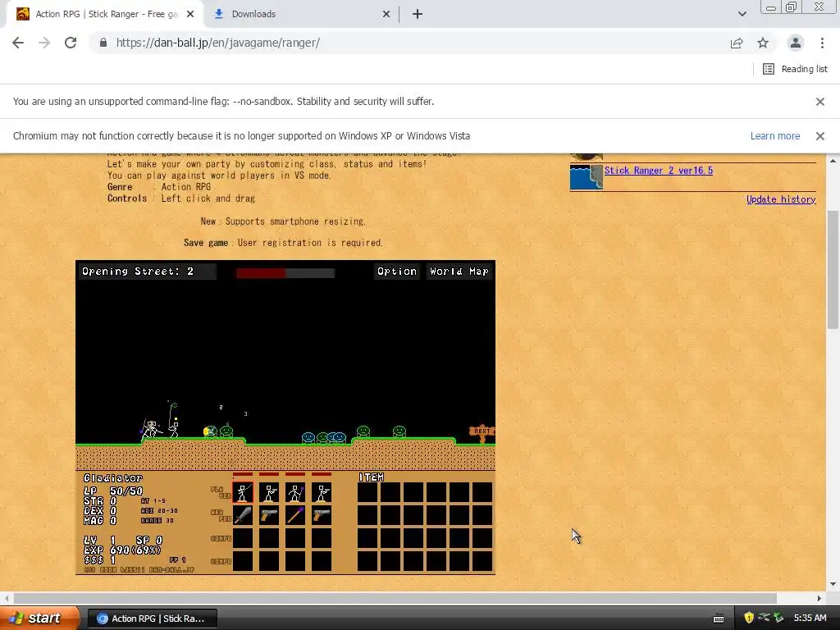Click the EXP 690(69%) value
Screen dimensions: 840x630
(122, 550)
